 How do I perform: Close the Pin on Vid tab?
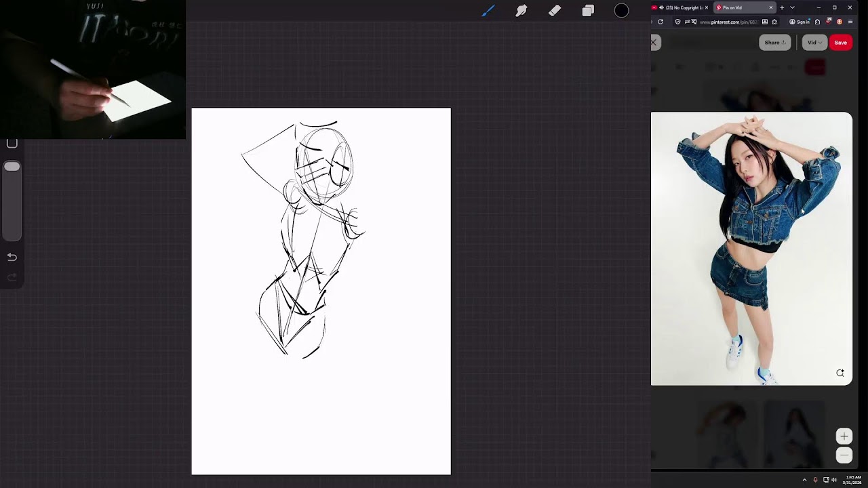(x=771, y=7)
